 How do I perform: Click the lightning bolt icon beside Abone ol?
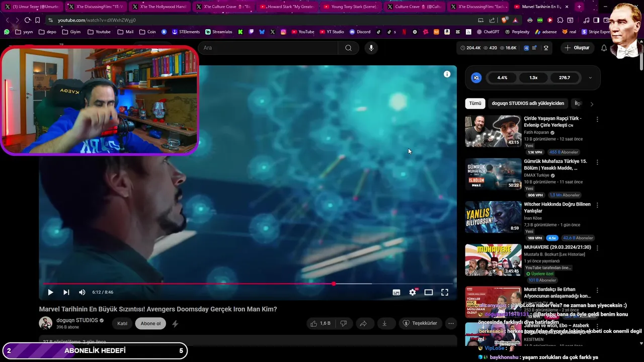pos(175,324)
